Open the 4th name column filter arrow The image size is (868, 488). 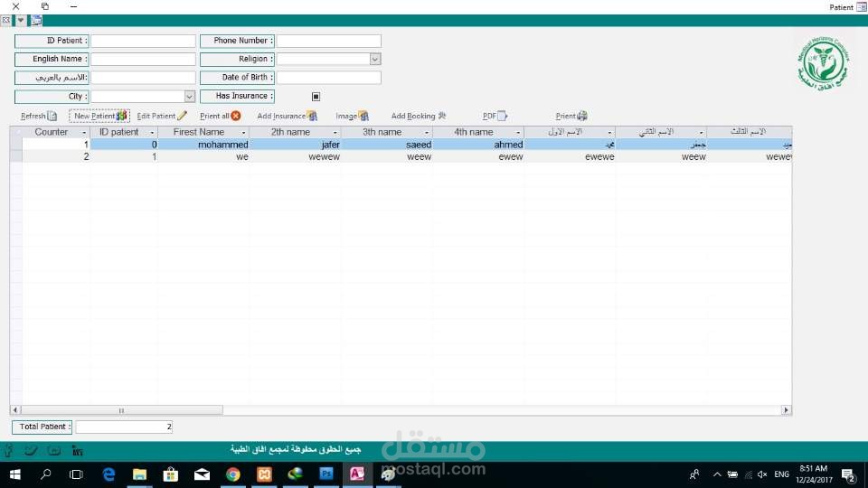(x=517, y=133)
